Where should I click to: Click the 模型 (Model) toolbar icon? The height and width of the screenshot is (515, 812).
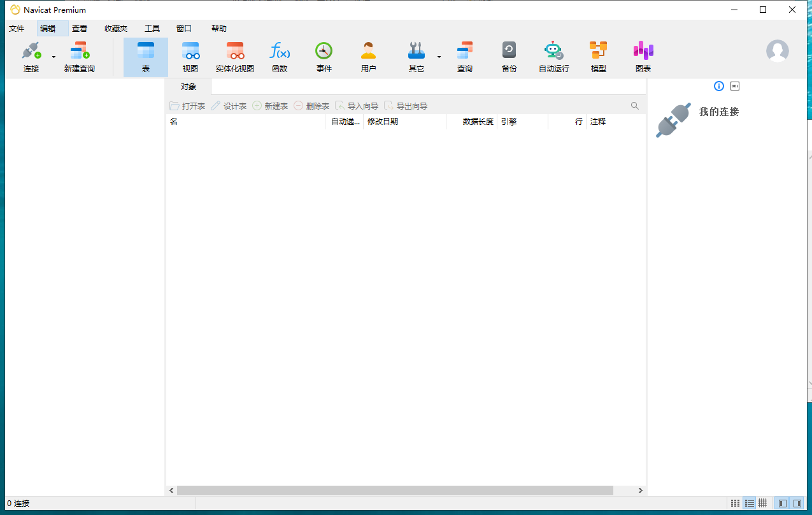click(598, 57)
